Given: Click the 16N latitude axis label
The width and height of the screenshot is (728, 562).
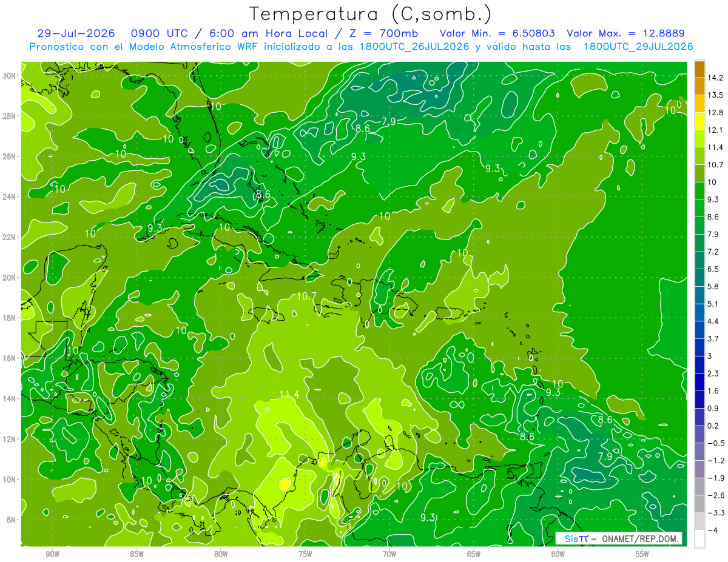Looking at the screenshot, I should [x=9, y=358].
